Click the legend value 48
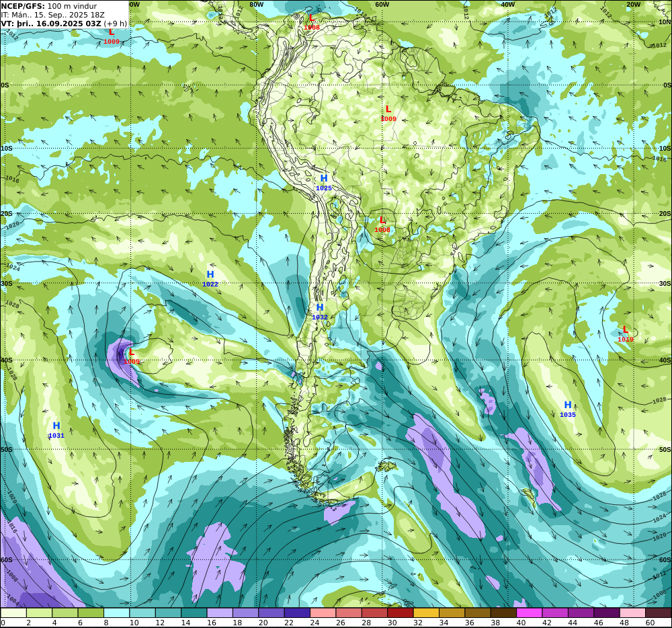 click(x=624, y=623)
